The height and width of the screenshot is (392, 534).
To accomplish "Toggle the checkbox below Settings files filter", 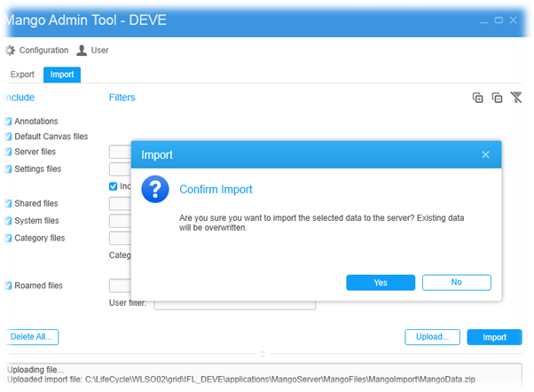I will tap(113, 186).
